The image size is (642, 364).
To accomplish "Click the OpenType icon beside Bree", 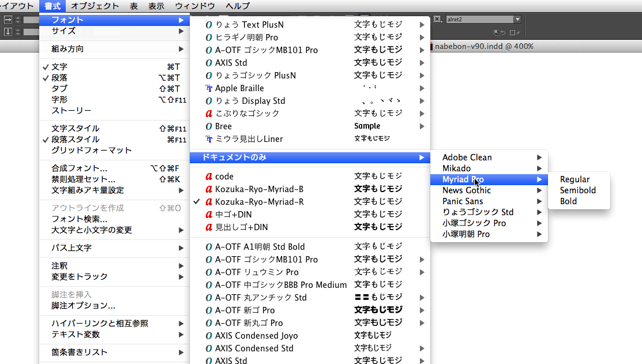I will pyautogui.click(x=209, y=126).
